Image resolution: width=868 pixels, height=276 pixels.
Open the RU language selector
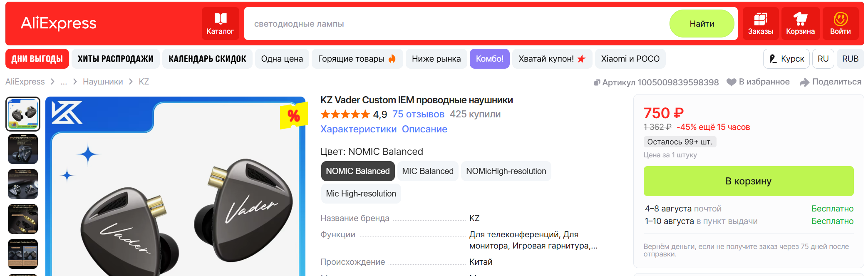tap(823, 59)
